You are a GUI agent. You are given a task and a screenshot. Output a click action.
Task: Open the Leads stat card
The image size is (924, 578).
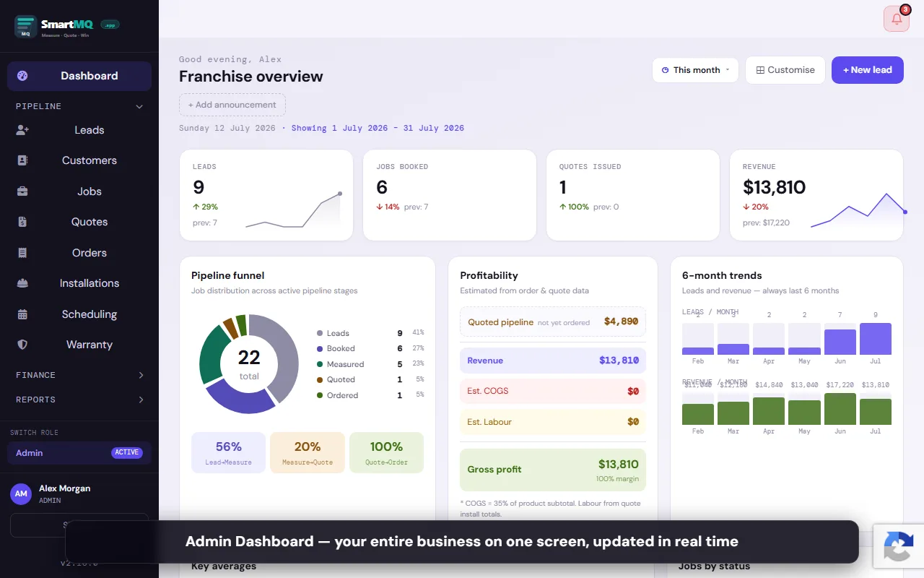pos(266,195)
